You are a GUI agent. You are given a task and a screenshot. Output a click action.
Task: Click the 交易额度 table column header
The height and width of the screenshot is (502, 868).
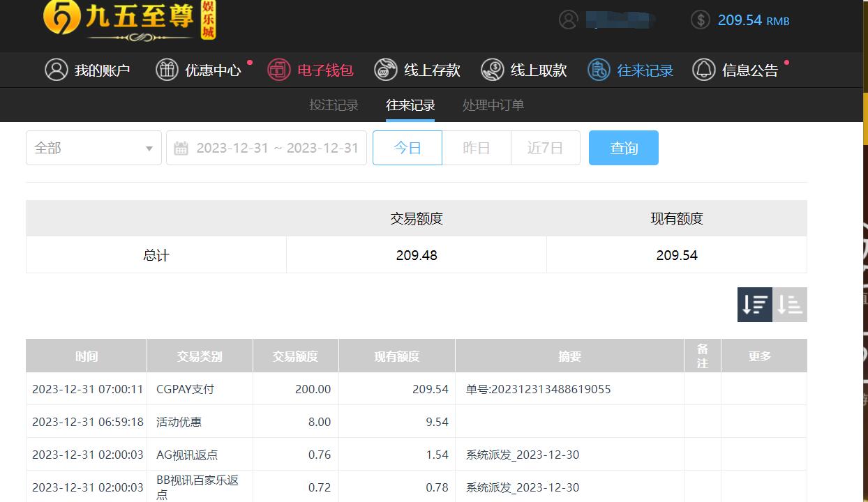pyautogui.click(x=295, y=356)
